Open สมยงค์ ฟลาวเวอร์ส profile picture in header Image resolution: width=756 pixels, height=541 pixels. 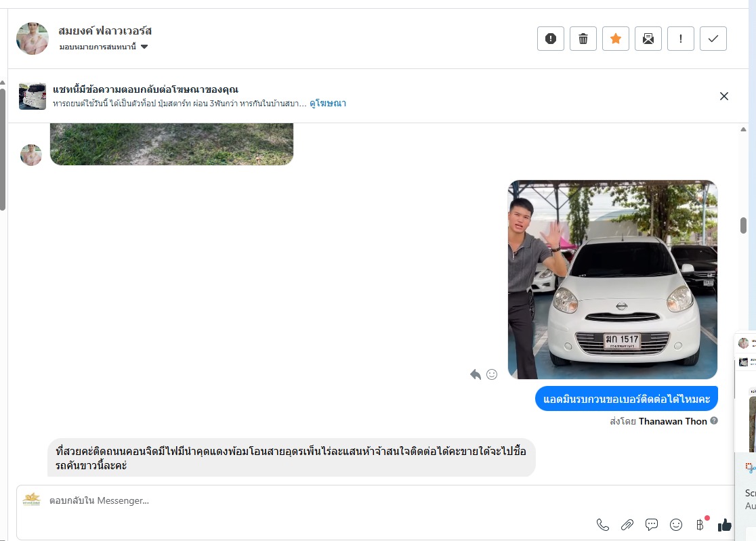(33, 38)
